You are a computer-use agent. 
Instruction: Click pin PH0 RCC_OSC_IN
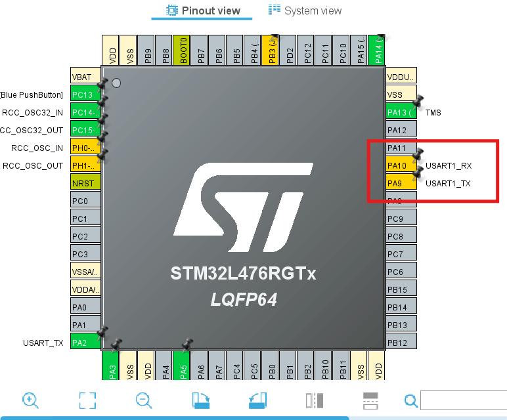(85, 148)
